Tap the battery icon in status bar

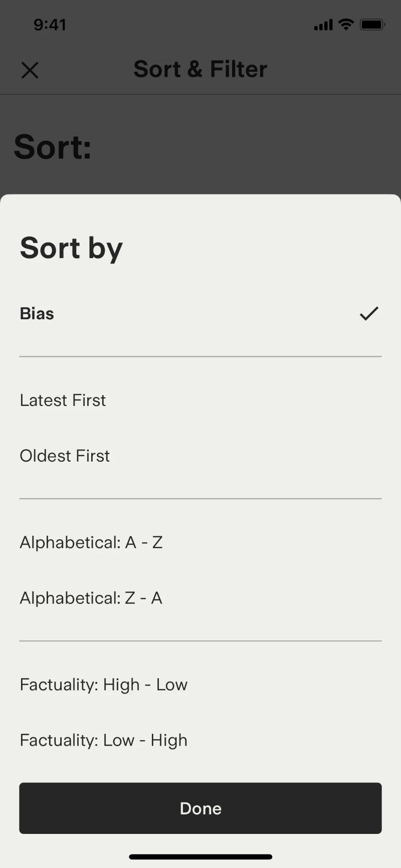click(x=372, y=24)
